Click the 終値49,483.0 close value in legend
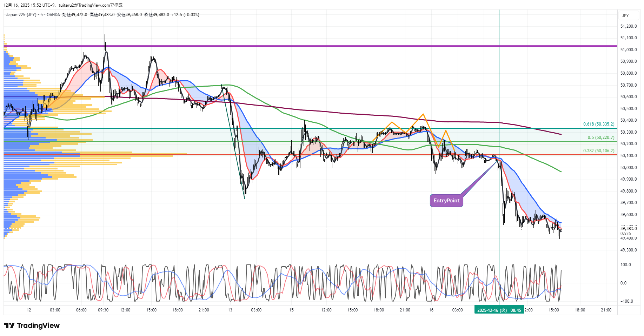The image size is (644, 336). pyautogui.click(x=157, y=15)
